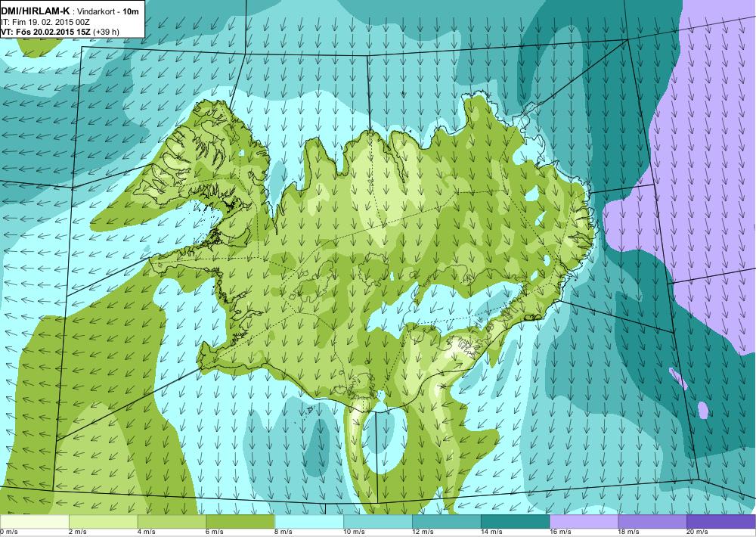Image resolution: width=756 pixels, height=537 pixels.
Task: Click the '12 m/s' legend label
Action: point(423,532)
